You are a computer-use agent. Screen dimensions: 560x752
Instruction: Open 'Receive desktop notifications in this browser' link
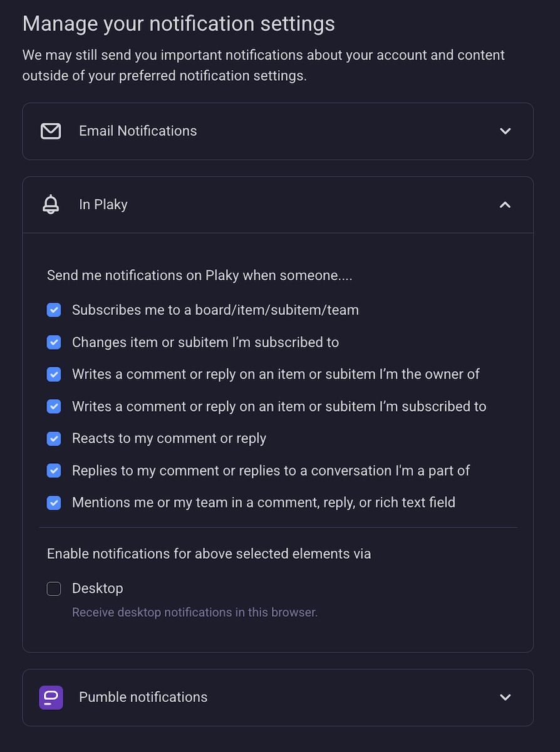(194, 612)
